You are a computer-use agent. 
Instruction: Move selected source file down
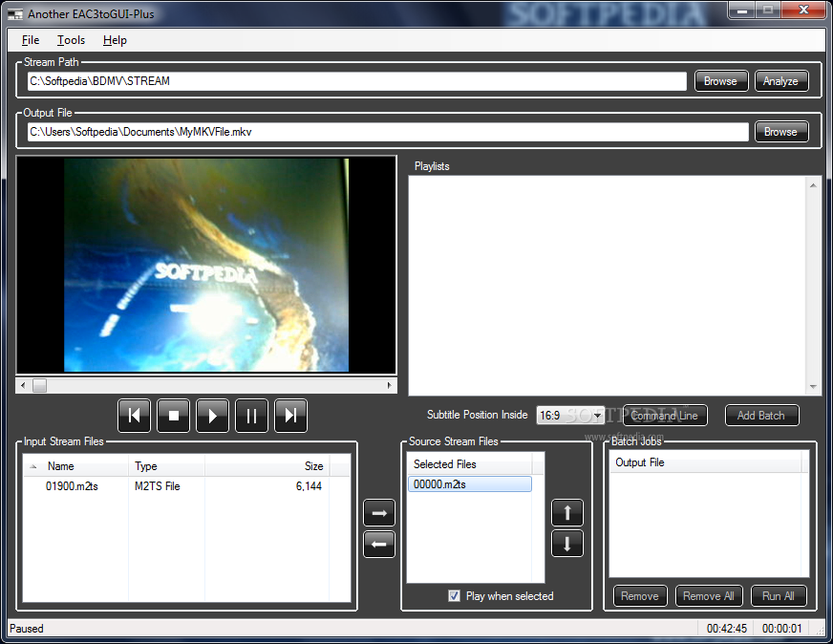click(x=567, y=544)
